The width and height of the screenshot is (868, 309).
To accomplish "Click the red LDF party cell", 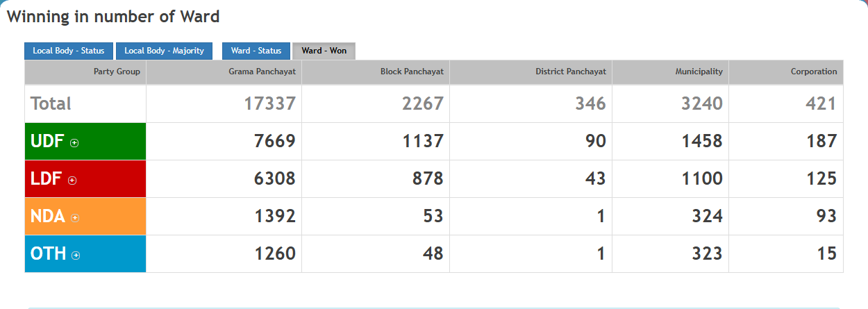I will coord(104,179).
